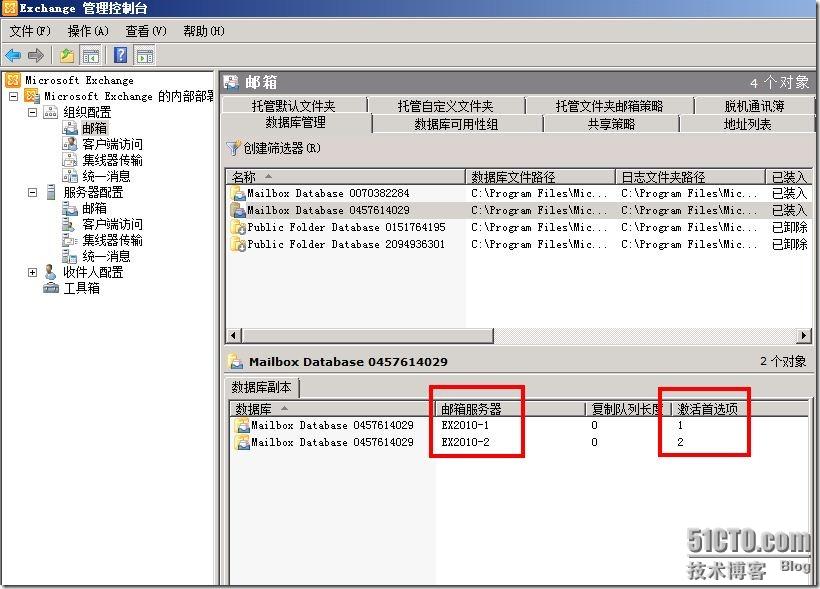Switch to the 脱机通讯簿 tab

tap(754, 106)
